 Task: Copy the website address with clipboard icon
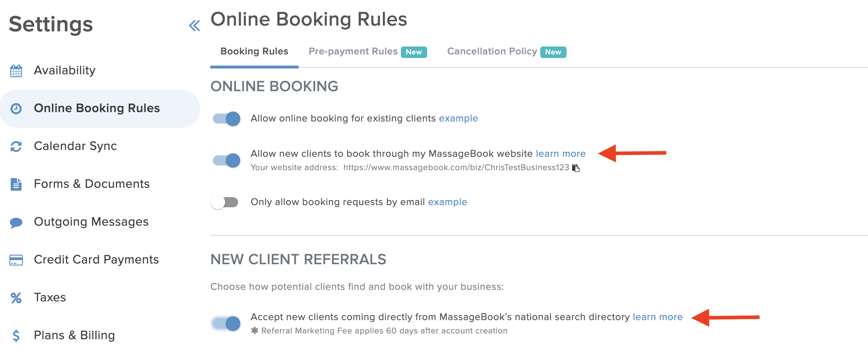point(576,168)
